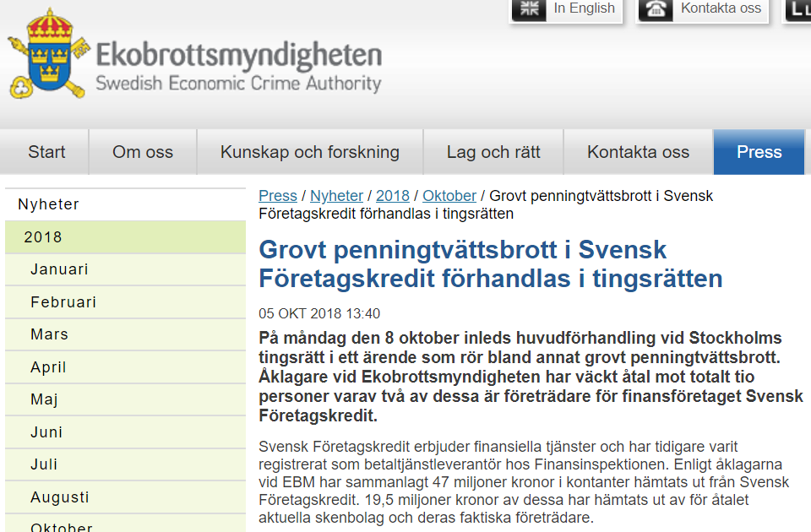
Task: Open Juli in the sidebar
Action: [125, 464]
